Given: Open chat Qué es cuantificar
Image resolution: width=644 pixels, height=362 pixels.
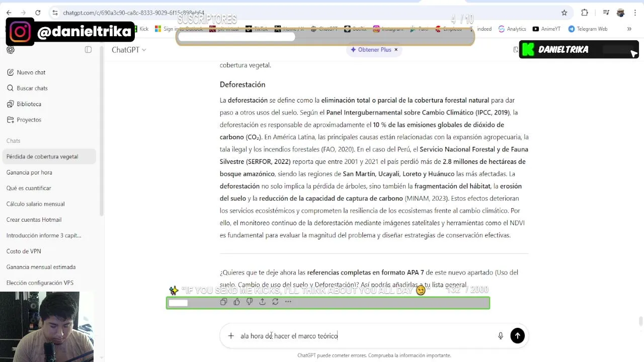Looking at the screenshot, I should (49, 188).
